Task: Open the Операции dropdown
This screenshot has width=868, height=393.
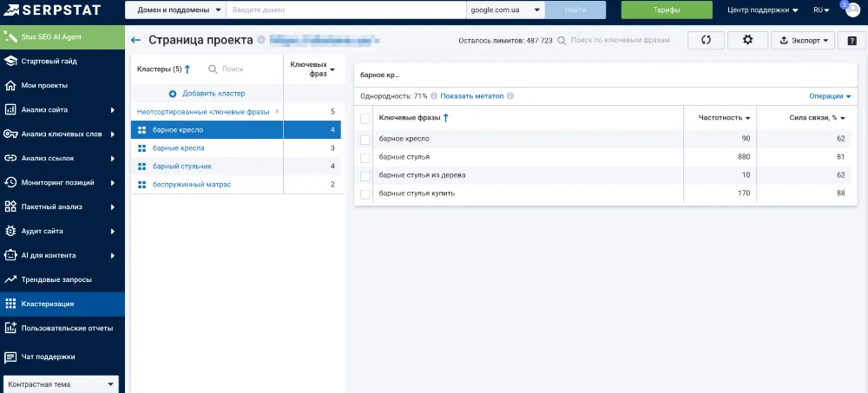Action: (830, 96)
